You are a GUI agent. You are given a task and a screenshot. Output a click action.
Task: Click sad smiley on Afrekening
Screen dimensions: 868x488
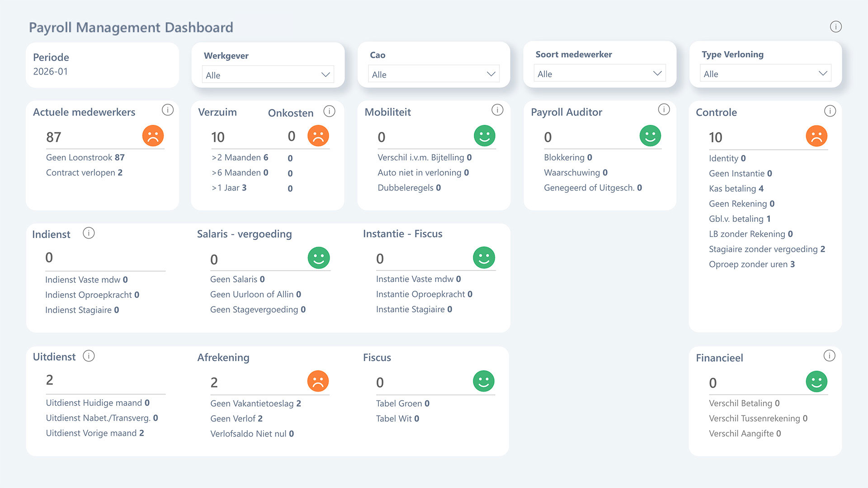point(318,381)
